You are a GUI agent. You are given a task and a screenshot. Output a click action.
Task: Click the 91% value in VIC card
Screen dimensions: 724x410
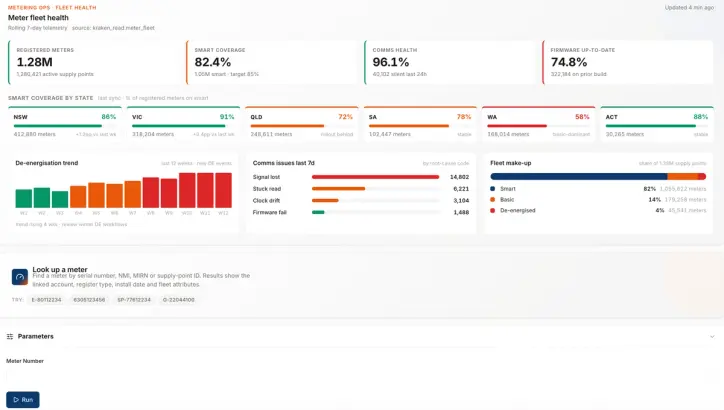click(x=227, y=117)
